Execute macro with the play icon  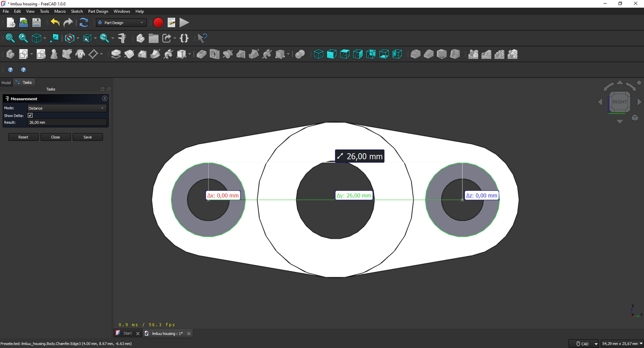click(184, 23)
